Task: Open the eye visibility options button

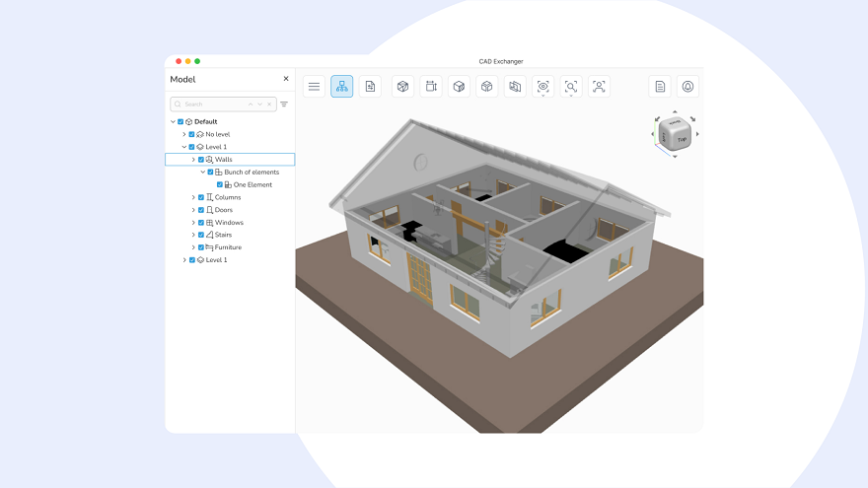Action: coord(543,87)
